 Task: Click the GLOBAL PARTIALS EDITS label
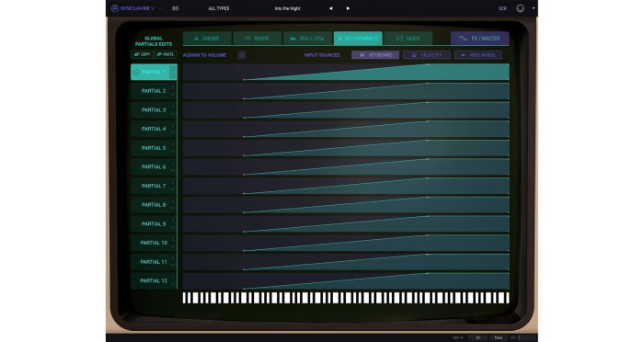[x=154, y=41]
